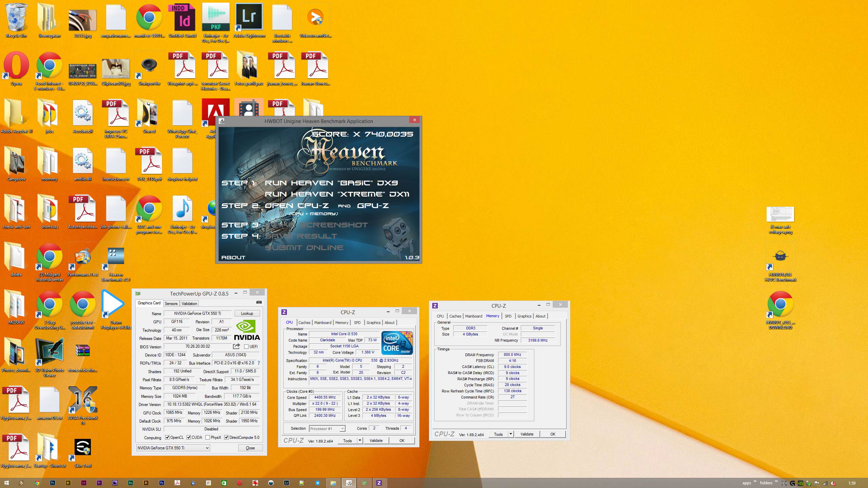Click the GPU-Z taskbar button

click(x=364, y=483)
